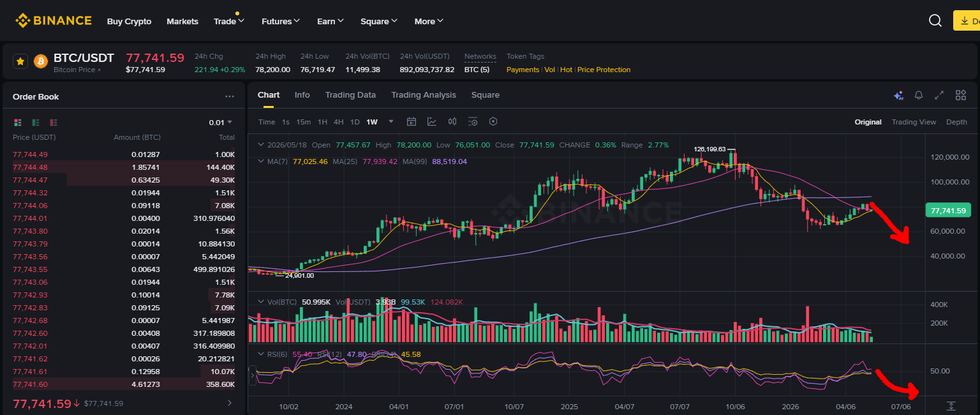Show only sell orders in the order book
Image resolution: width=980 pixels, height=415 pixels.
click(x=54, y=122)
